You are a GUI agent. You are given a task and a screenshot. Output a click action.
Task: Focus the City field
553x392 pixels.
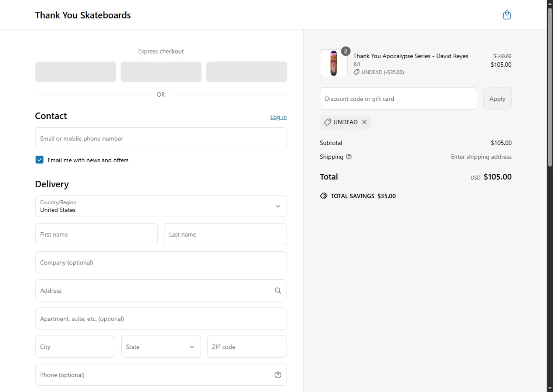(x=75, y=347)
